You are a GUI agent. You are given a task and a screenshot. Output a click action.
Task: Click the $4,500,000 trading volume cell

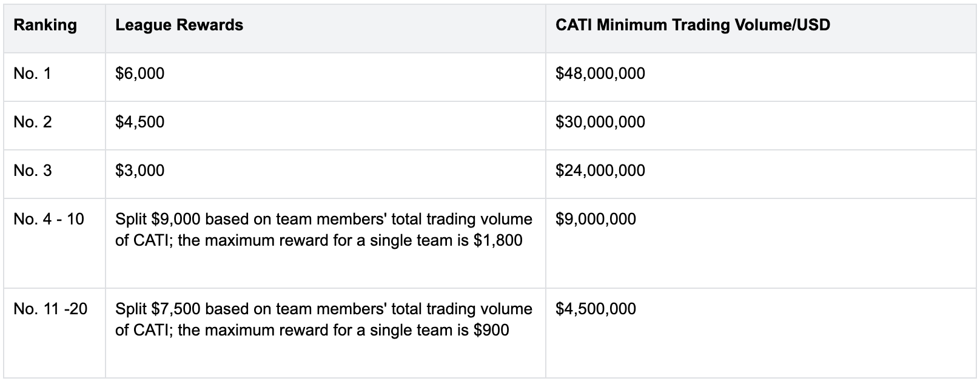596,309
